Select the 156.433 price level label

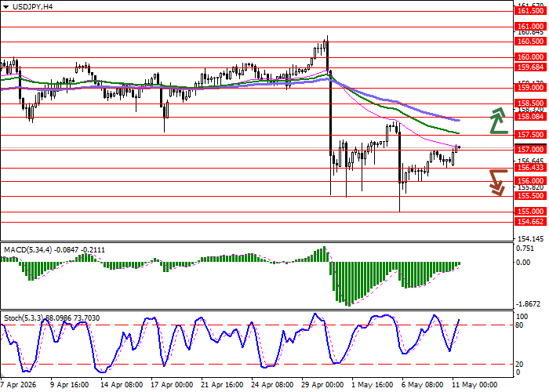coord(530,168)
